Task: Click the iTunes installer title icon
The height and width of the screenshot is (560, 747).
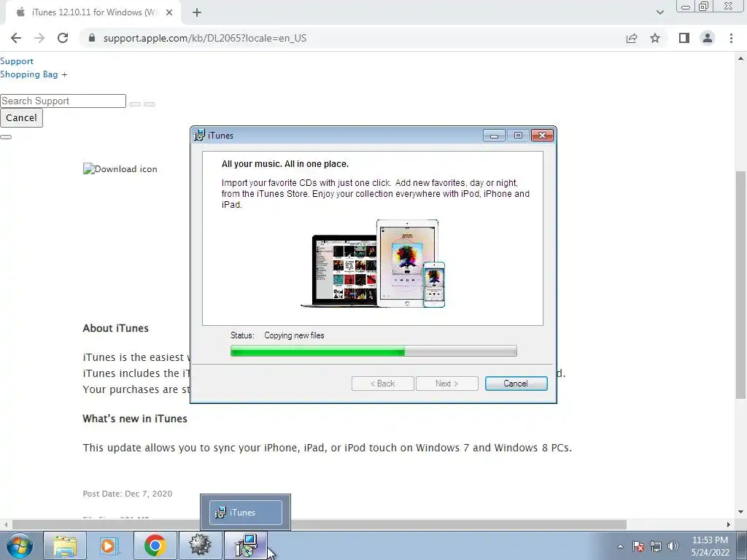Action: point(200,135)
